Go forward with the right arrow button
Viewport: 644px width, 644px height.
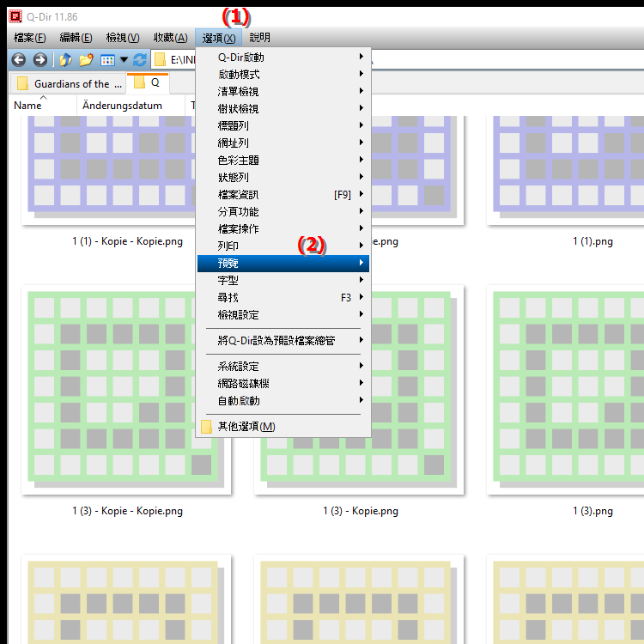click(x=39, y=60)
